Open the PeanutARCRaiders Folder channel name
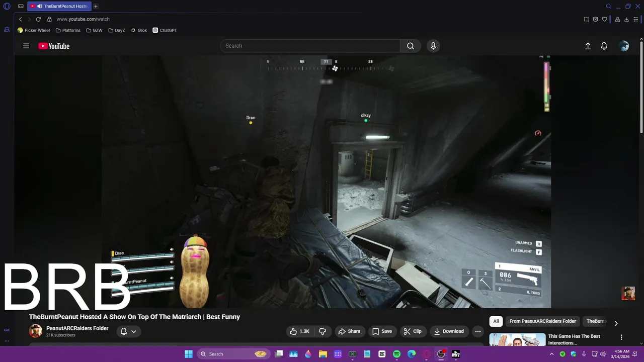 pos(77,328)
